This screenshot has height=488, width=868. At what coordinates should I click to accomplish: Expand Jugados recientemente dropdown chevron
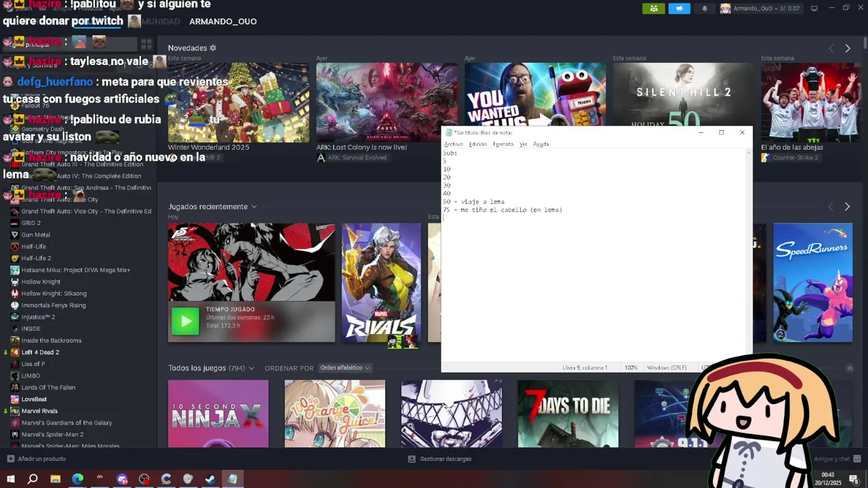[x=254, y=207]
